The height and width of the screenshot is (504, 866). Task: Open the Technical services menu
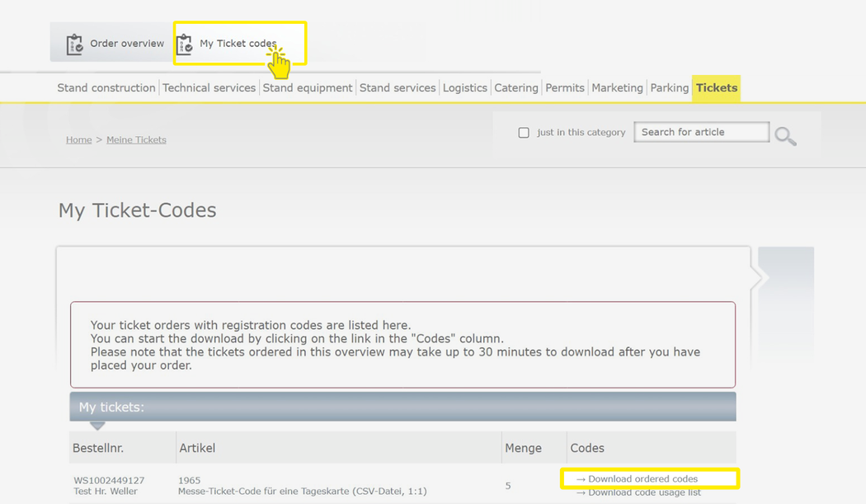(209, 88)
